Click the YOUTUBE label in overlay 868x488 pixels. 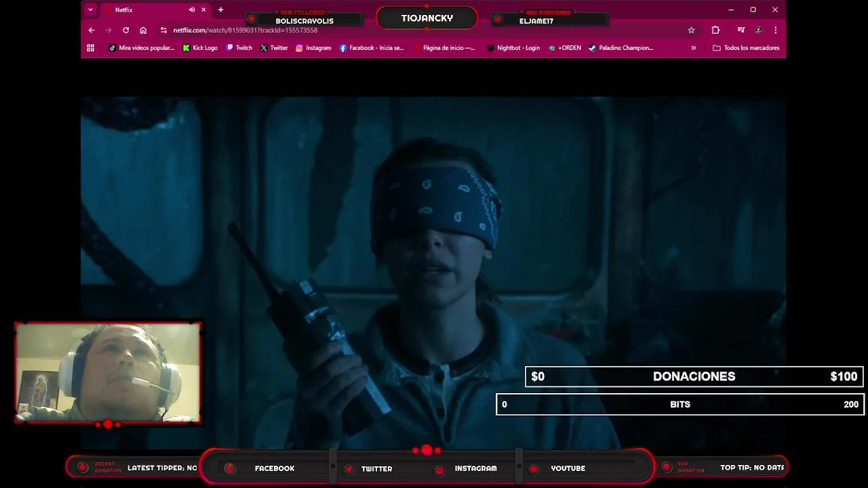[568, 468]
